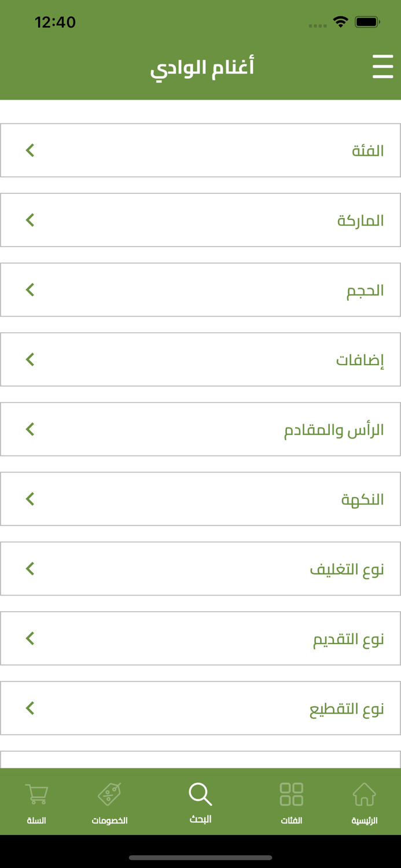Tap the discounts (الخصومات) tag icon
401x868 pixels.
(x=110, y=794)
